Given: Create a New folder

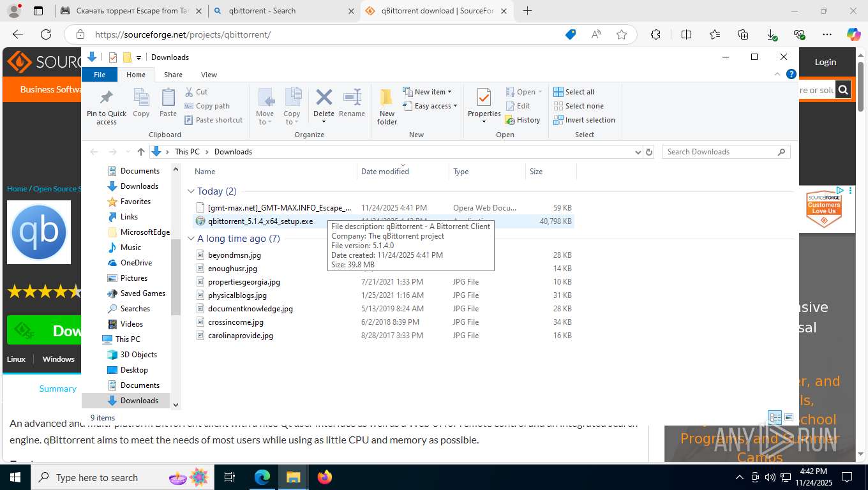Looking at the screenshot, I should tap(387, 107).
